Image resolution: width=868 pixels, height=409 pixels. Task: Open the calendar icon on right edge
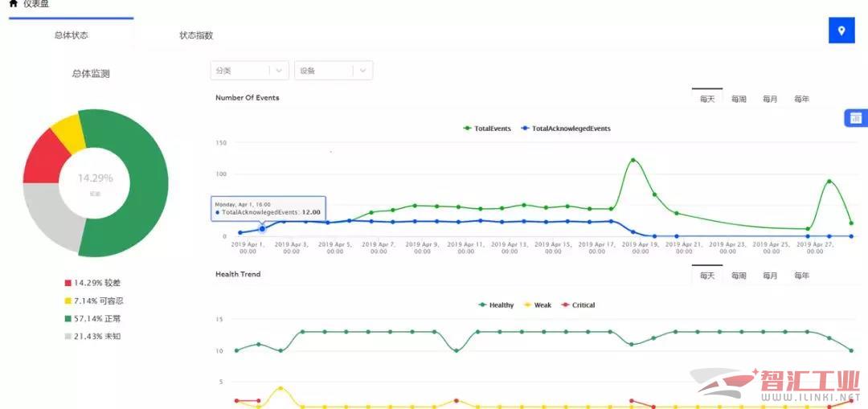tap(855, 118)
